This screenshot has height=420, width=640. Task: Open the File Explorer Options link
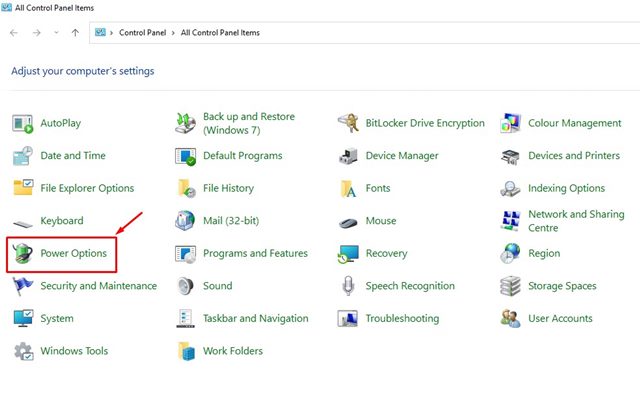click(x=86, y=188)
